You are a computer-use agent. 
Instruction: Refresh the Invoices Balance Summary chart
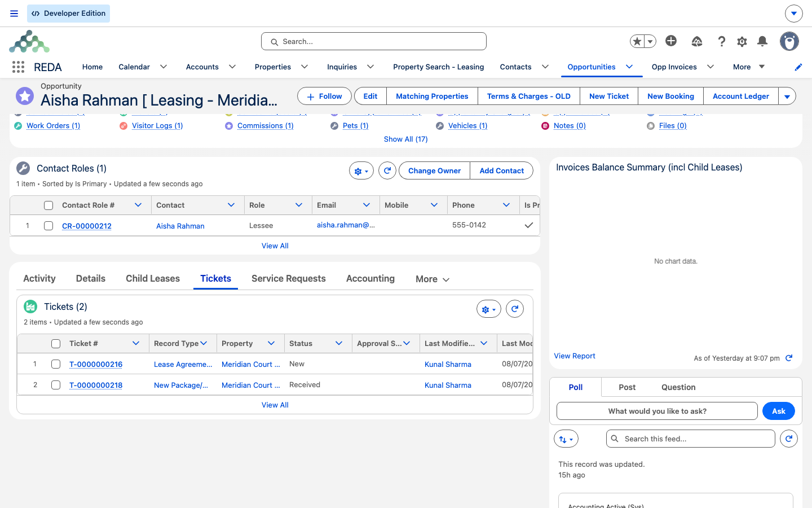789,358
